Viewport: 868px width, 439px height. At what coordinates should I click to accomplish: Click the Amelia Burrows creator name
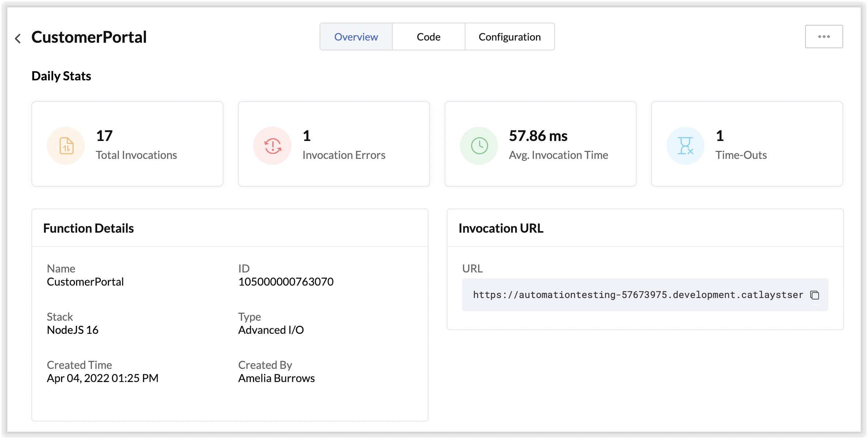(x=276, y=378)
